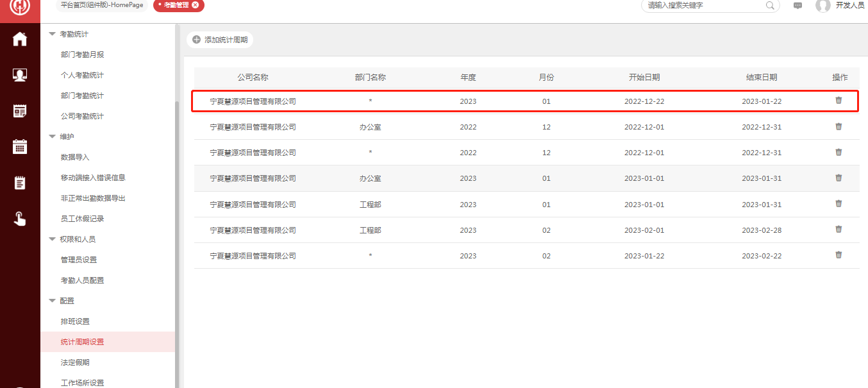Viewport: 868px width, 388px height.
Task: Click the 年度 column header
Action: tap(468, 78)
